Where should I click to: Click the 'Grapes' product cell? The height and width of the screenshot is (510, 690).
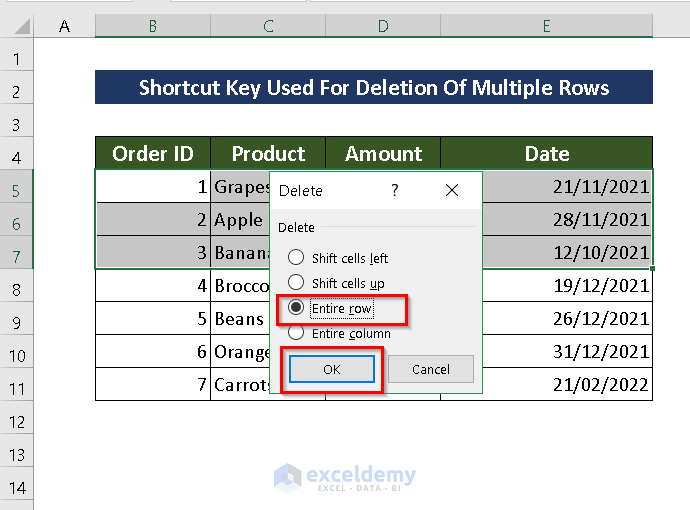pyautogui.click(x=240, y=187)
